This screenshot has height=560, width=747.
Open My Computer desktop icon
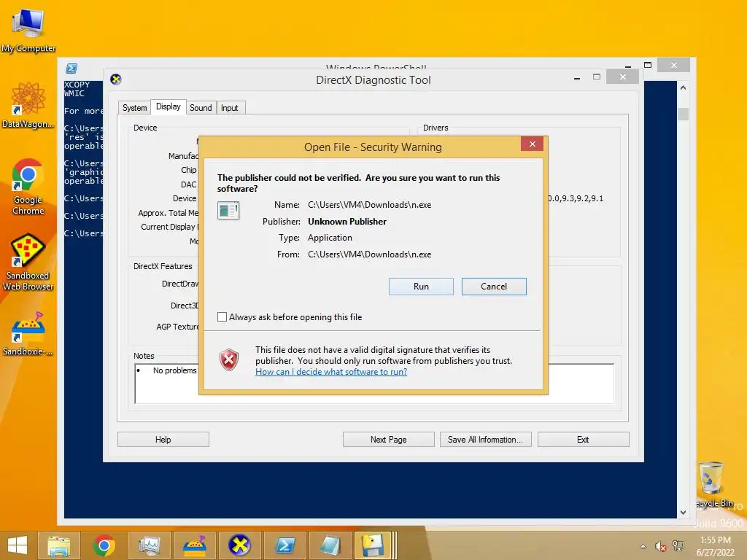[x=28, y=30]
